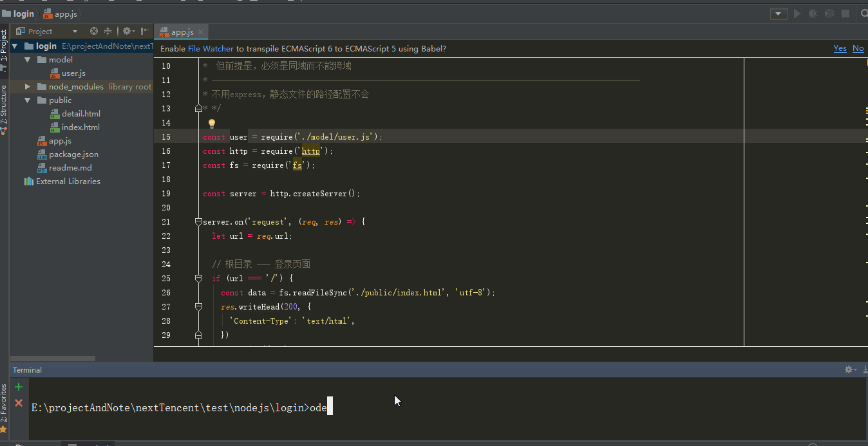This screenshot has height=446, width=868.
Task: Click the intention lightbulb on line 14
Action: pyautogui.click(x=211, y=124)
